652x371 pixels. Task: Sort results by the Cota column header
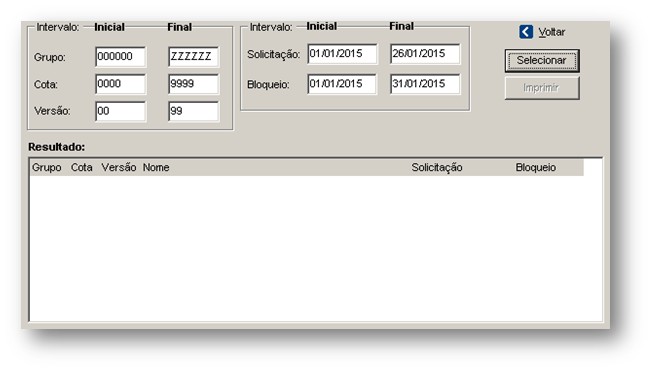point(82,168)
